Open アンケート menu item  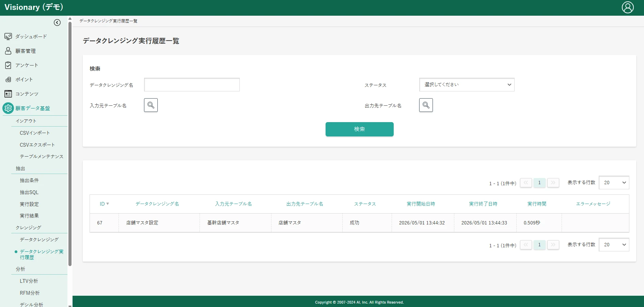coord(27,65)
